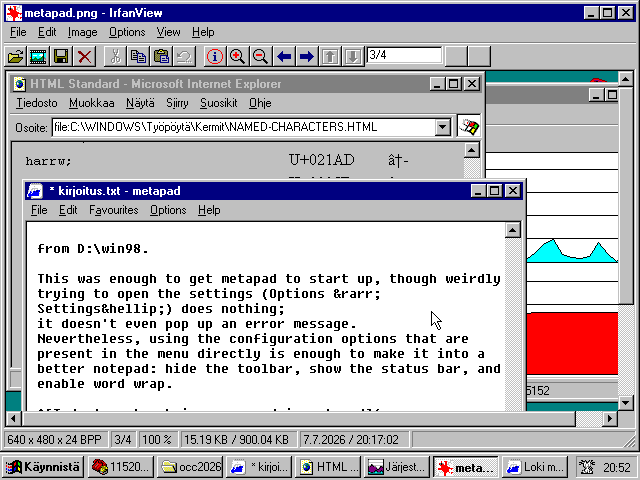Click the Copy icon in IrfanView toolbar
Viewport: 640px width, 480px height.
[138, 56]
